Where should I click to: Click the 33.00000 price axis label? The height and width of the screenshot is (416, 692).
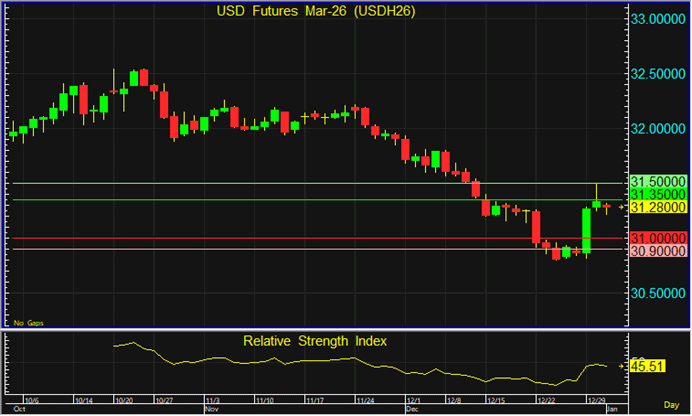click(x=658, y=19)
